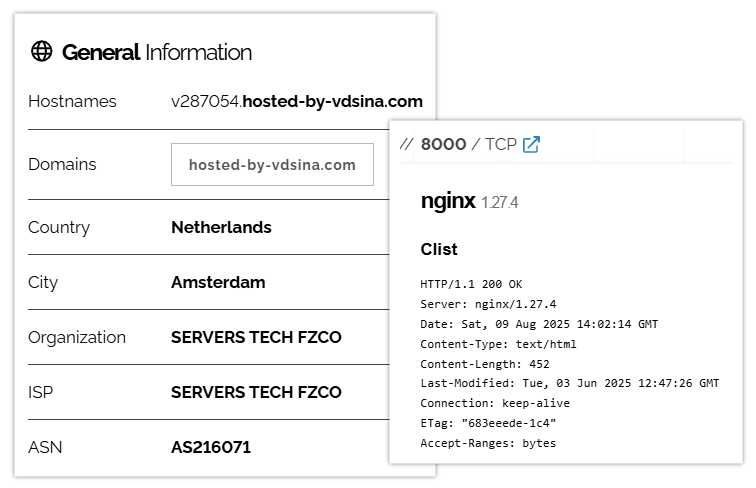Open port 8000 external link icon
Image resolution: width=756 pixels, height=488 pixels.
531,144
